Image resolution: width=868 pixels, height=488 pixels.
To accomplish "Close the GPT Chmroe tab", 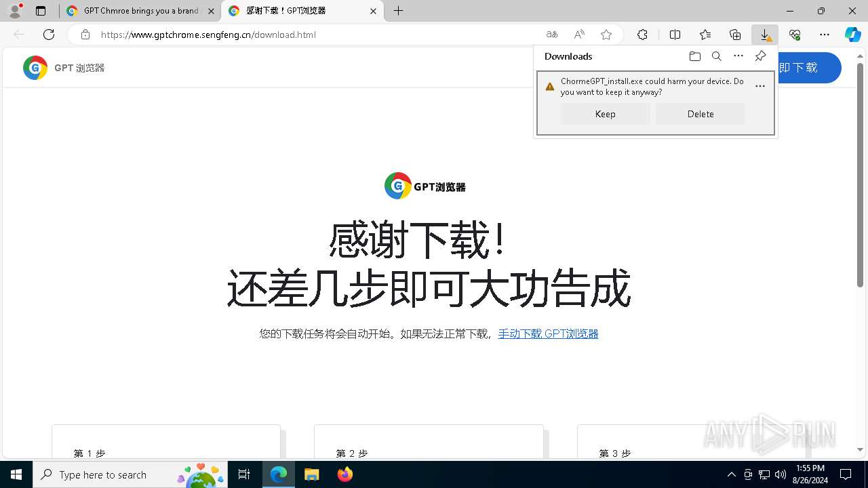I will tap(211, 11).
